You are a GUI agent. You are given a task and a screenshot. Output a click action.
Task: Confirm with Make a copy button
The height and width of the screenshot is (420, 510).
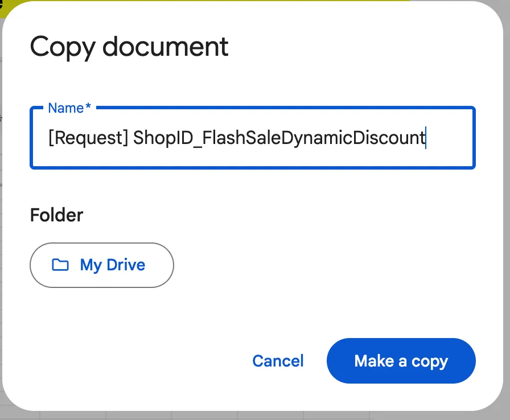[x=401, y=361]
